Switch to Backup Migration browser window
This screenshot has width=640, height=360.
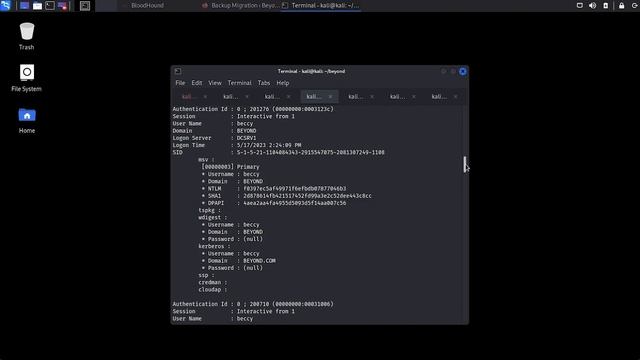241,5
